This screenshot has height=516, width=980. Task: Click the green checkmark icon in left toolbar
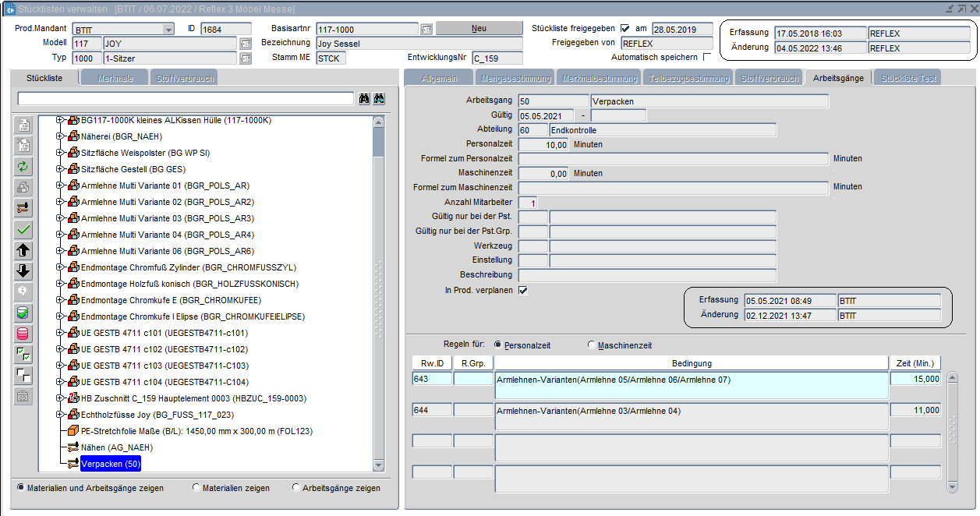tap(24, 229)
